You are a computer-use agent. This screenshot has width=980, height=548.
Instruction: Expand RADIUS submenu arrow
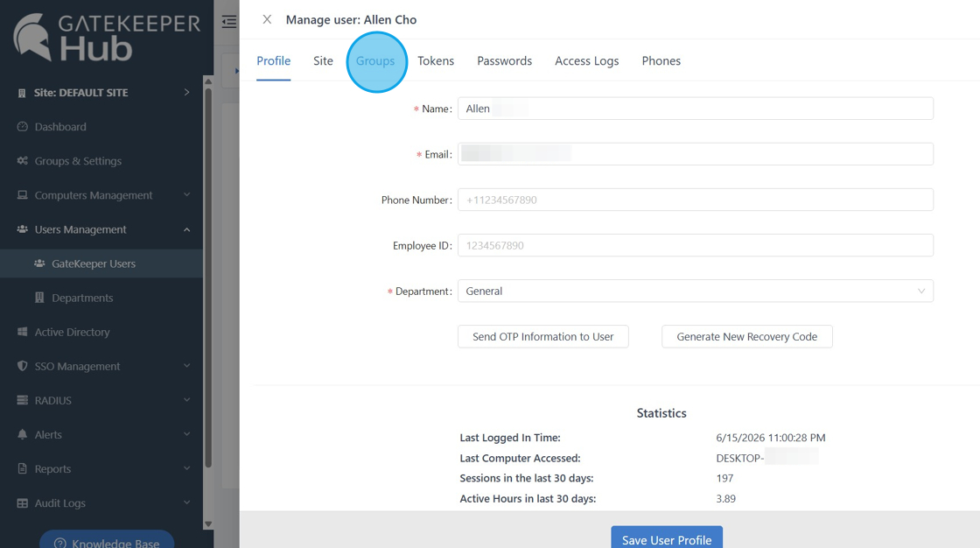point(186,400)
